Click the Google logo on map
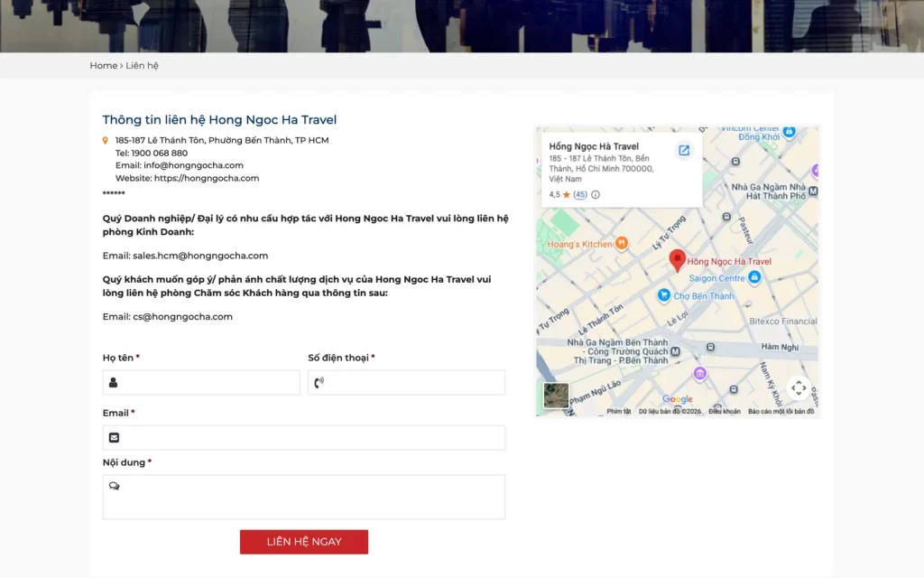924x578 pixels. point(677,399)
